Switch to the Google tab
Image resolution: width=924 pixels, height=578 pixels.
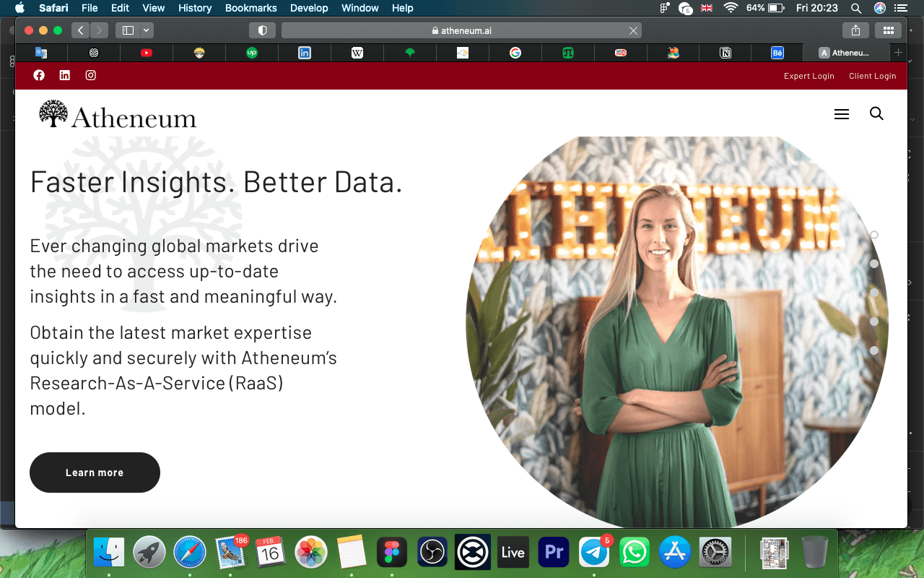coord(515,53)
